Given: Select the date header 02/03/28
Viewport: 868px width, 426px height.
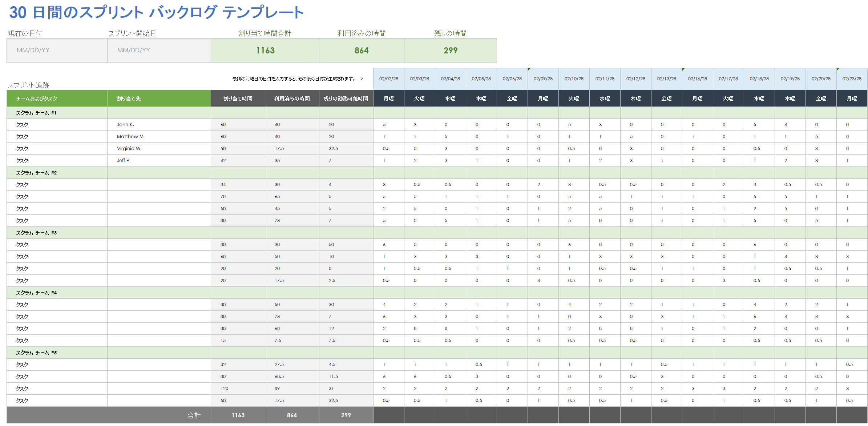Looking at the screenshot, I should (420, 79).
